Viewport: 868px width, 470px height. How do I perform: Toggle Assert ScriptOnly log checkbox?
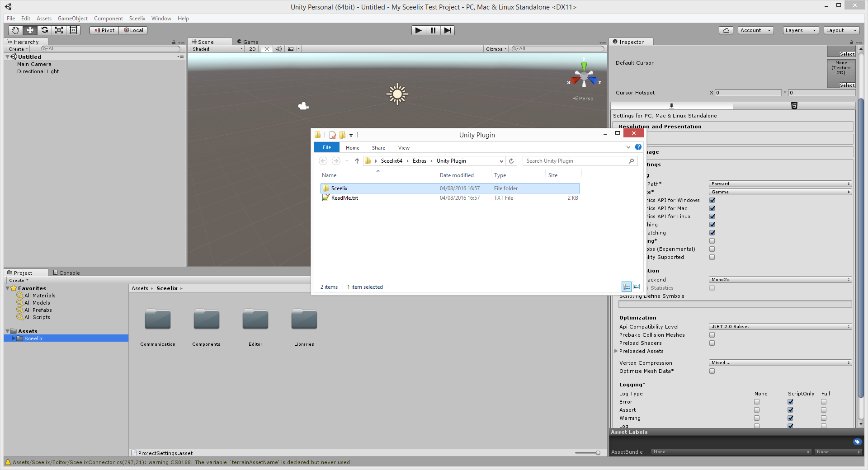(790, 410)
